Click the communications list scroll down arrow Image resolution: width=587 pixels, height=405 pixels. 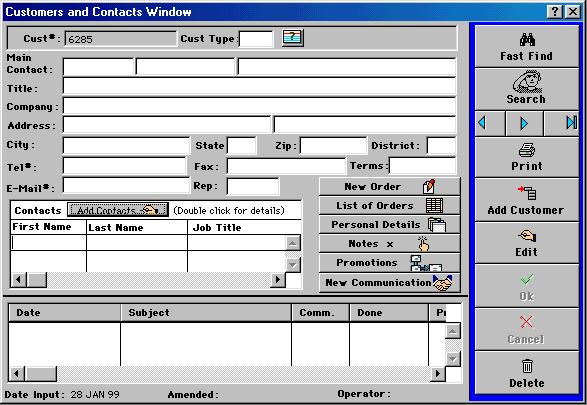(x=453, y=359)
